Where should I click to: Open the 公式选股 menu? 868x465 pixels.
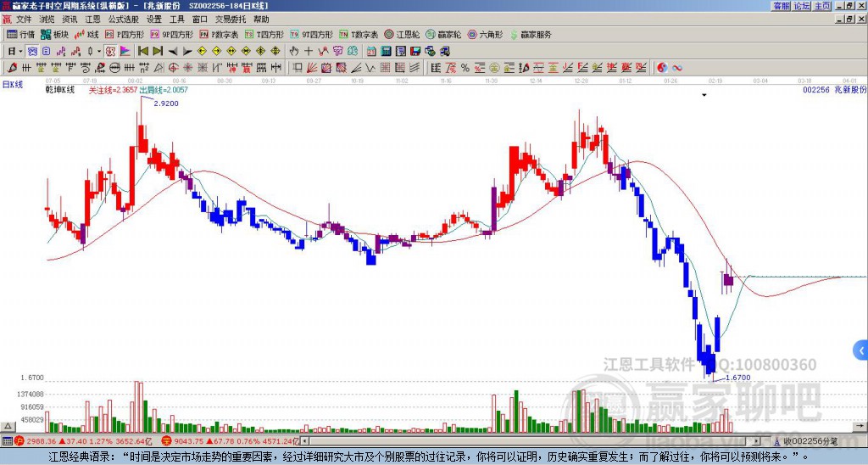pyautogui.click(x=124, y=20)
